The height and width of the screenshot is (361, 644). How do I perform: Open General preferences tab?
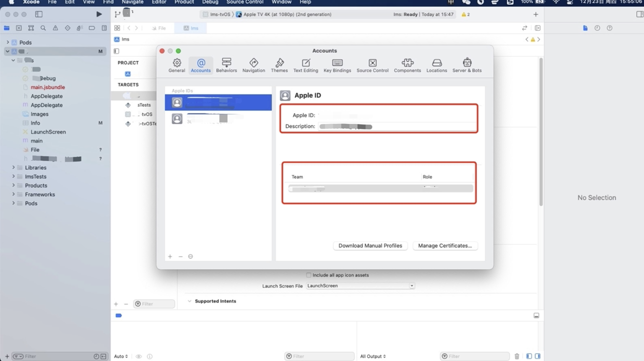click(176, 65)
